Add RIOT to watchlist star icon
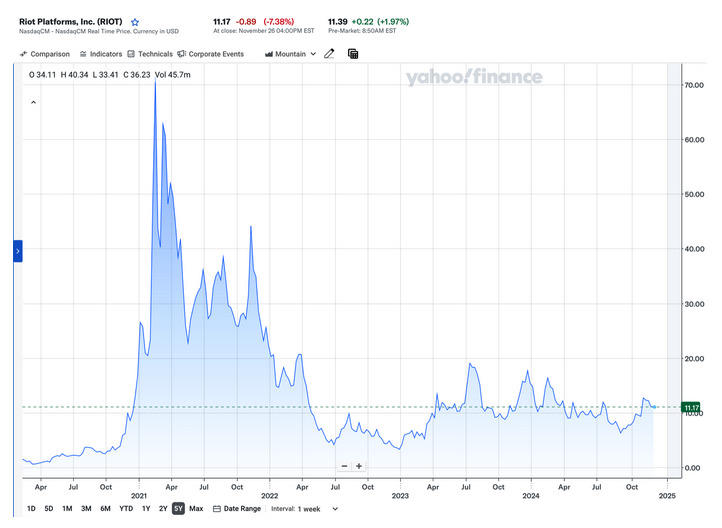The height and width of the screenshot is (528, 722). click(x=134, y=22)
